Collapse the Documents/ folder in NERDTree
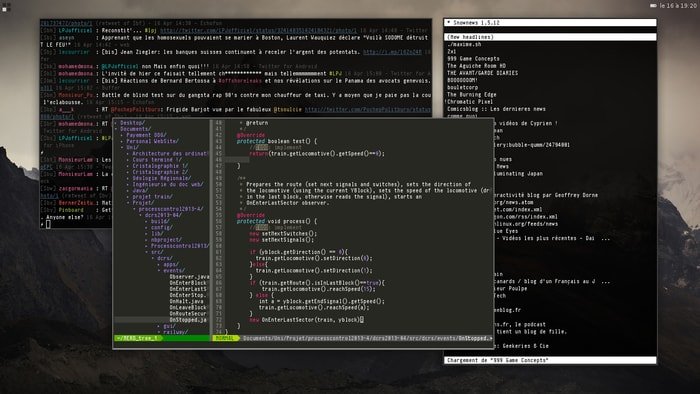This screenshot has width=700, height=394. [135, 129]
